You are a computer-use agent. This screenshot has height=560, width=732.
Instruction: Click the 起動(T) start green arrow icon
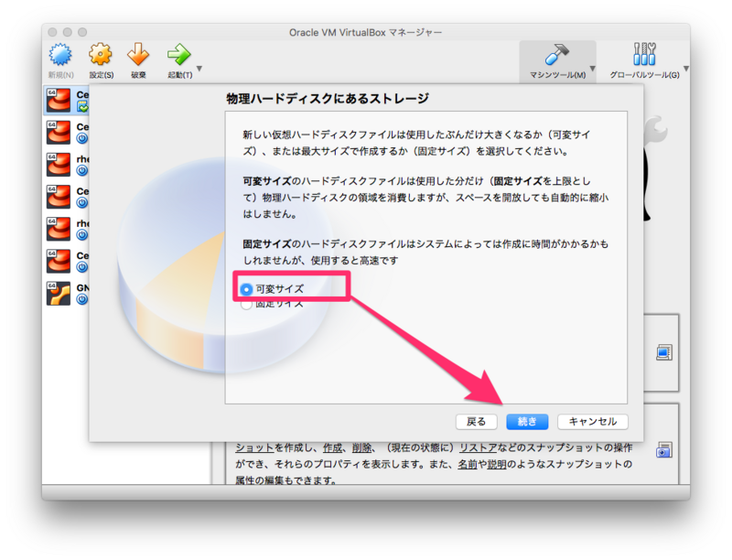click(x=179, y=55)
